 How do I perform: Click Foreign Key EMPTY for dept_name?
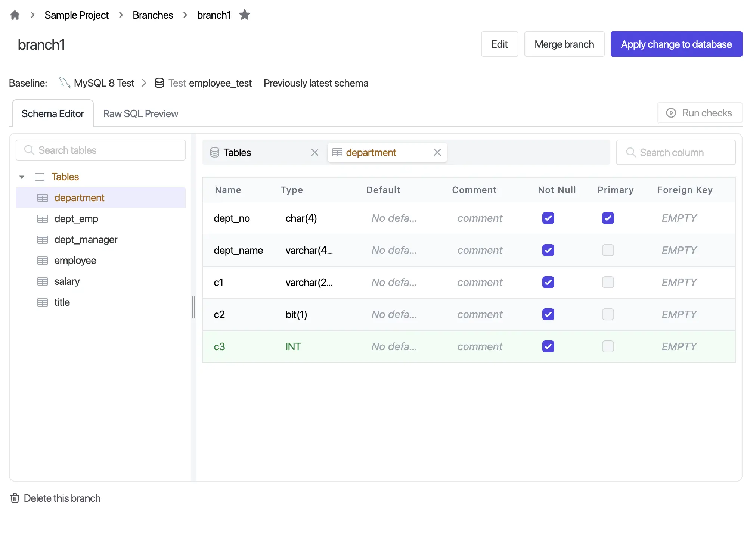(x=679, y=250)
